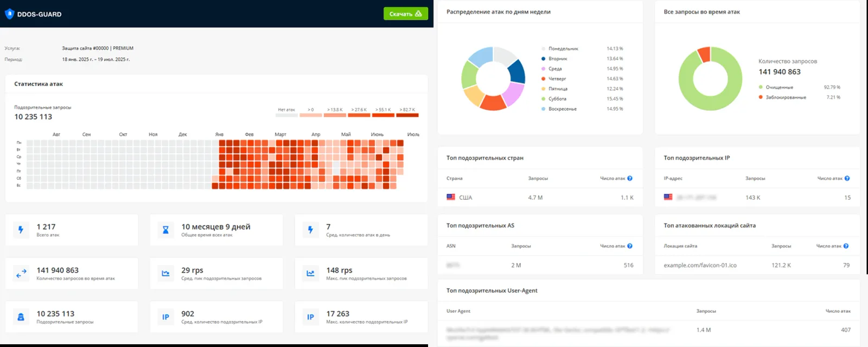The width and height of the screenshot is (868, 347).
Task: Click the 516 attack count in AS table
Action: [x=628, y=266]
